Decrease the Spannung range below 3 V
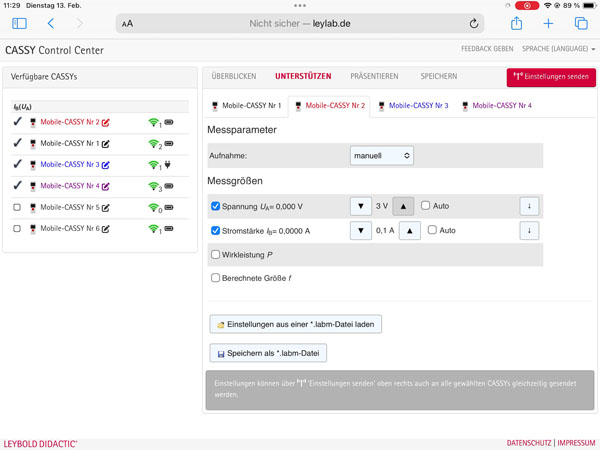The image size is (600, 450). click(361, 206)
